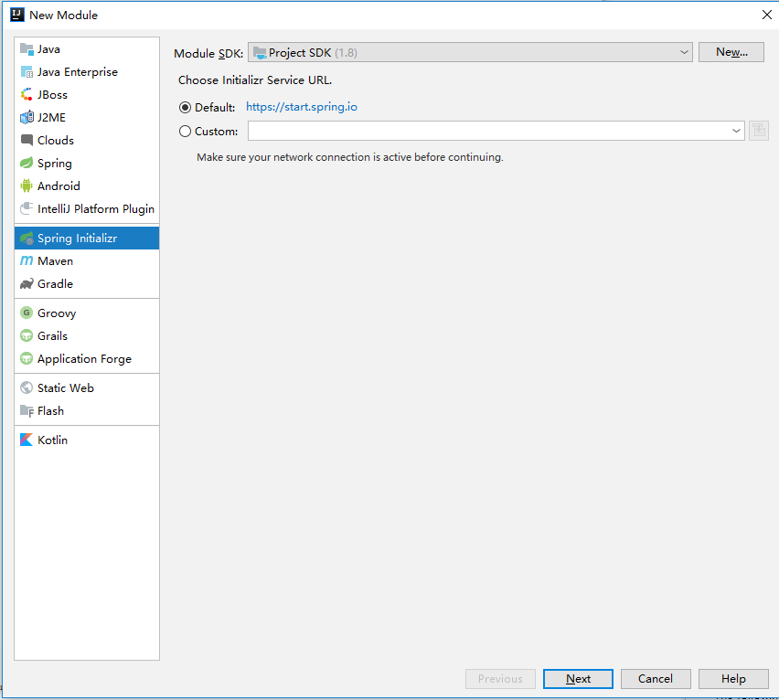Select 'Gradle' module type text
This screenshot has width=779, height=700.
55,284
